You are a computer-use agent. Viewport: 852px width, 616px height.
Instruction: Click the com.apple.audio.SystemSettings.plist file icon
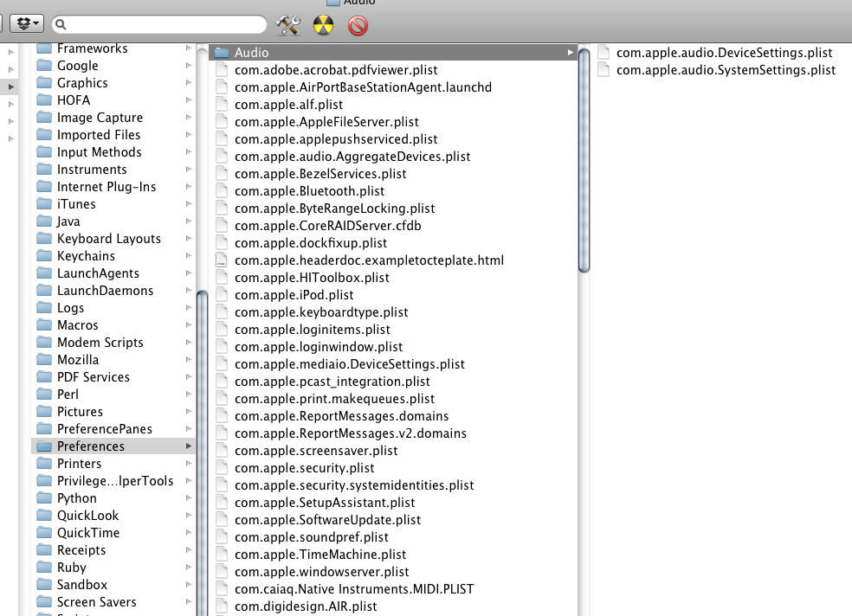coord(603,70)
